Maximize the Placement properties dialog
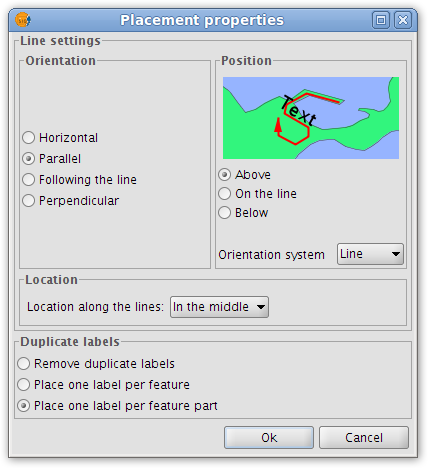Image resolution: width=428 pixels, height=468 pixels. coord(381,20)
